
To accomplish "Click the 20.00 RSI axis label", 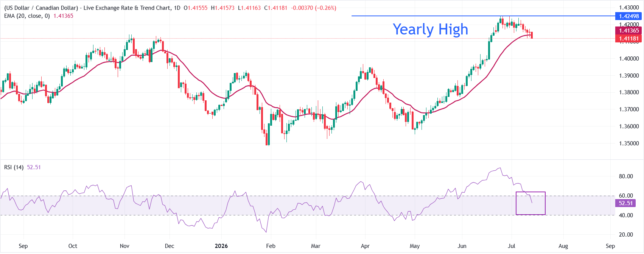I will 626,235.
